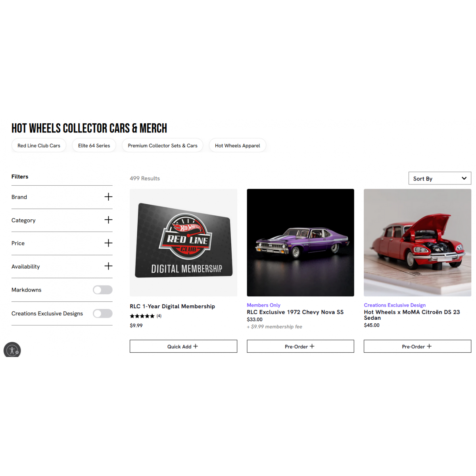Pre-Order the MoMA Citroën DS 23 Sedan
476x476 pixels.
pyautogui.click(x=417, y=346)
